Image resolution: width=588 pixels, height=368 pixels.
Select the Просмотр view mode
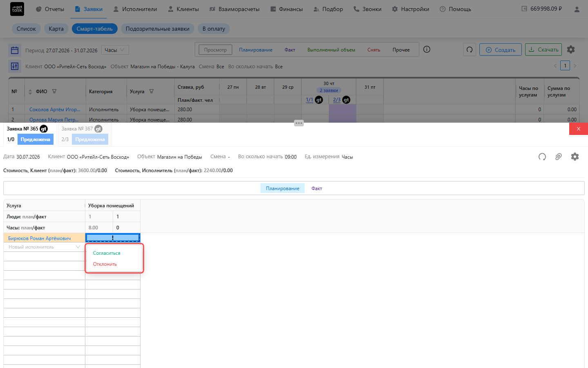tap(215, 50)
